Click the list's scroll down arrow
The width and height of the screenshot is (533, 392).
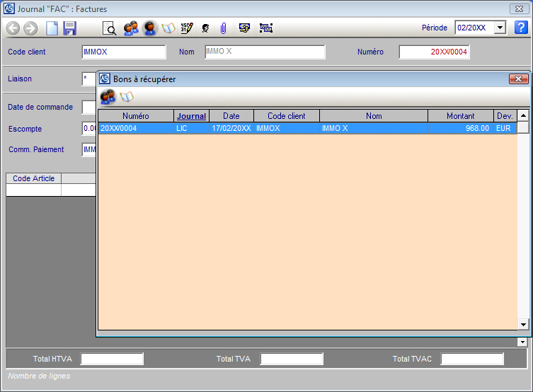[523, 324]
